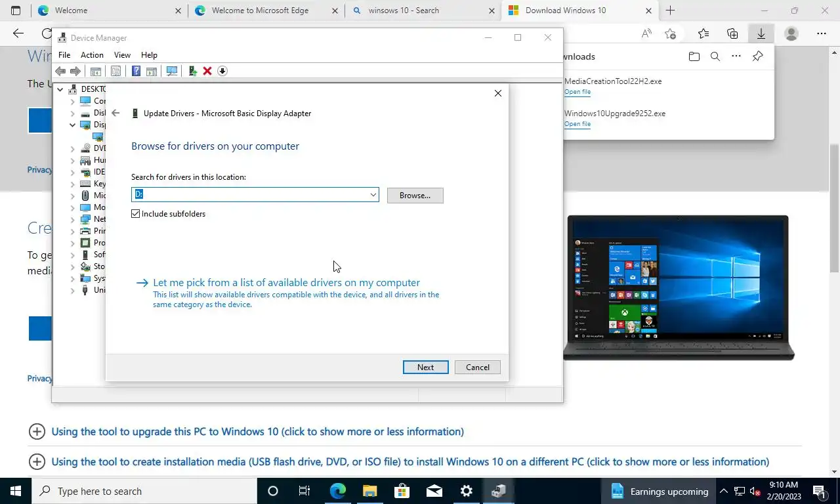The height and width of the screenshot is (504, 840).
Task: Open the Favorites list icon in Edge
Action: [x=703, y=33]
